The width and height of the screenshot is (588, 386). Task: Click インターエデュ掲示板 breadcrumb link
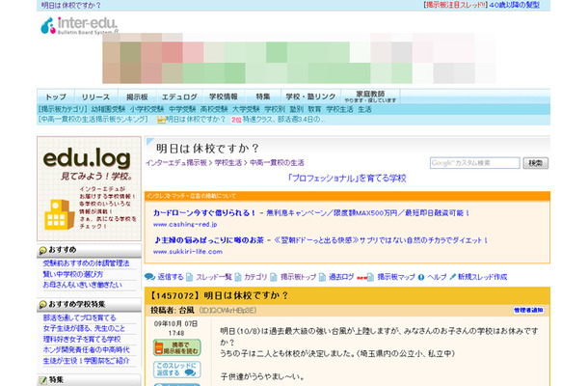coord(175,162)
